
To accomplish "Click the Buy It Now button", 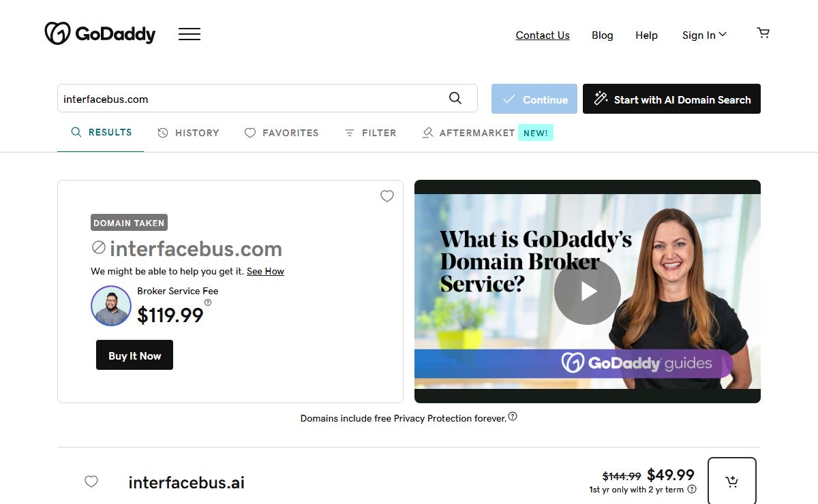I will (134, 356).
